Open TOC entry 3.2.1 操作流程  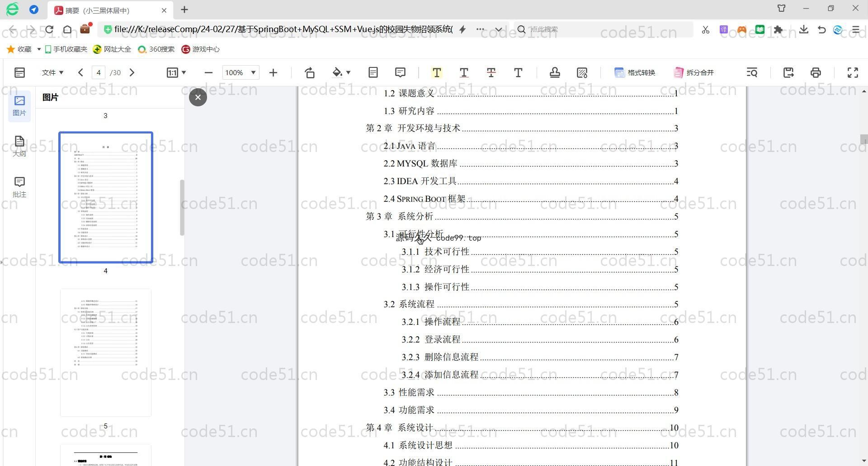point(540,322)
